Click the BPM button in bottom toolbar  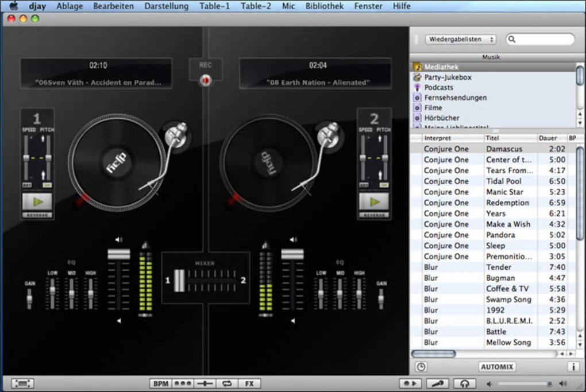(x=160, y=383)
